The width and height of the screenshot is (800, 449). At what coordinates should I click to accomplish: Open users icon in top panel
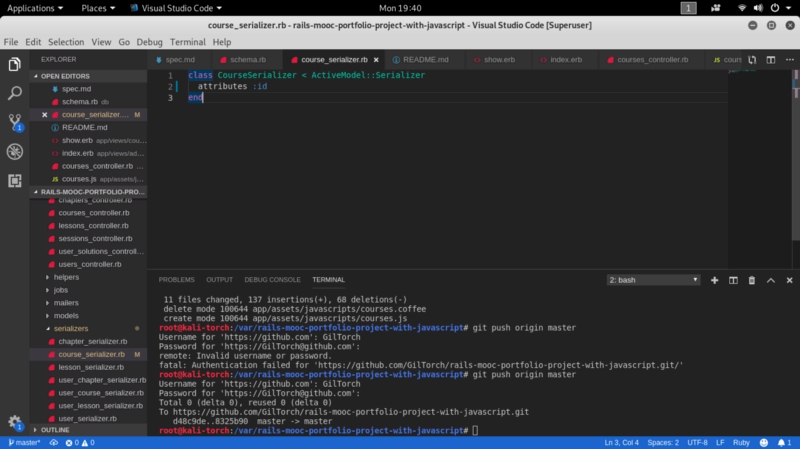click(716, 8)
